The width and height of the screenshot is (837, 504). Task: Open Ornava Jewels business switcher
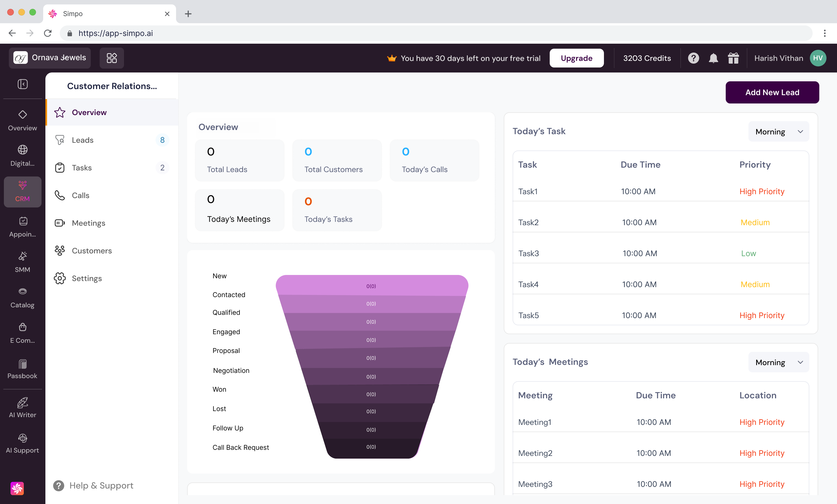tap(50, 58)
